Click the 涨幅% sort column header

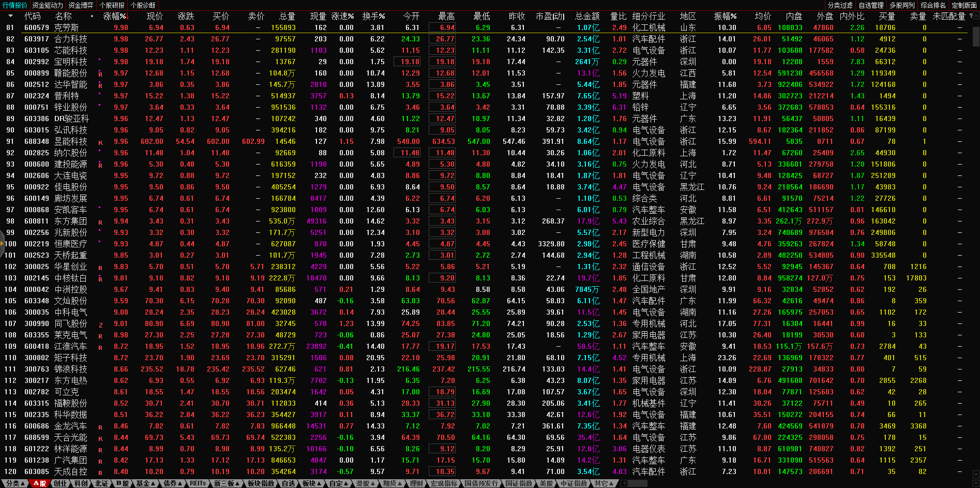pyautogui.click(x=114, y=16)
